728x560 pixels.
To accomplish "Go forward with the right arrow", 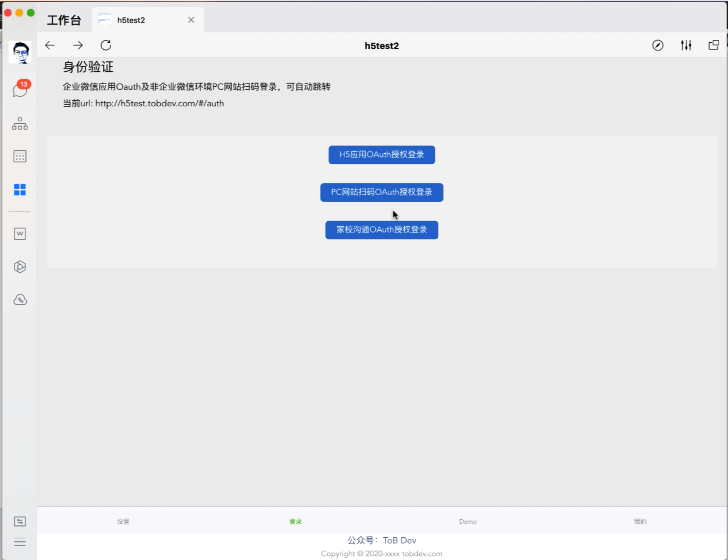I will 78,45.
